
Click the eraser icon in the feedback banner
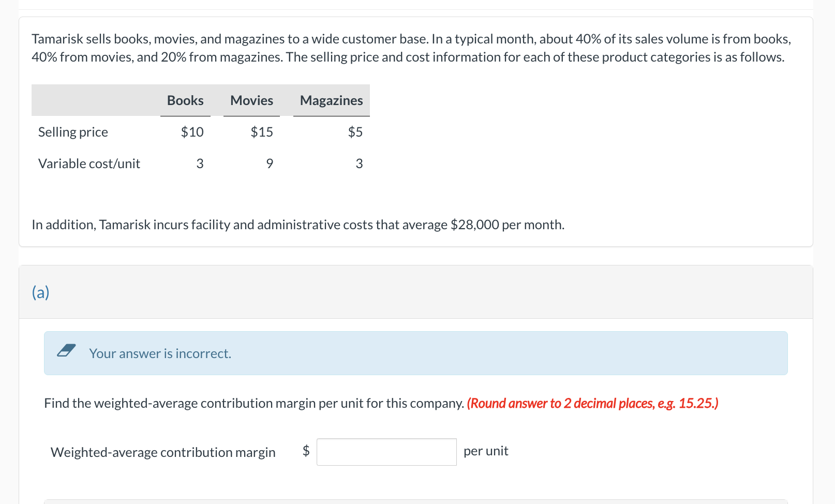pyautogui.click(x=66, y=351)
